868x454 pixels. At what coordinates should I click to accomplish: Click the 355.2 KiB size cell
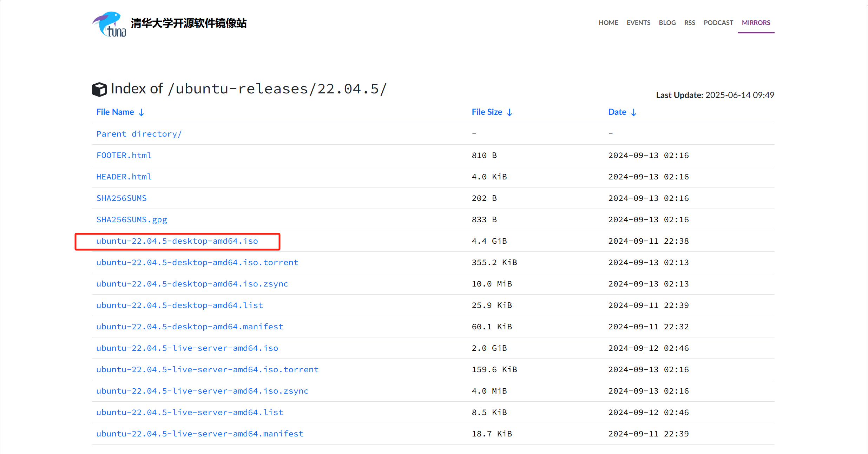(x=494, y=262)
